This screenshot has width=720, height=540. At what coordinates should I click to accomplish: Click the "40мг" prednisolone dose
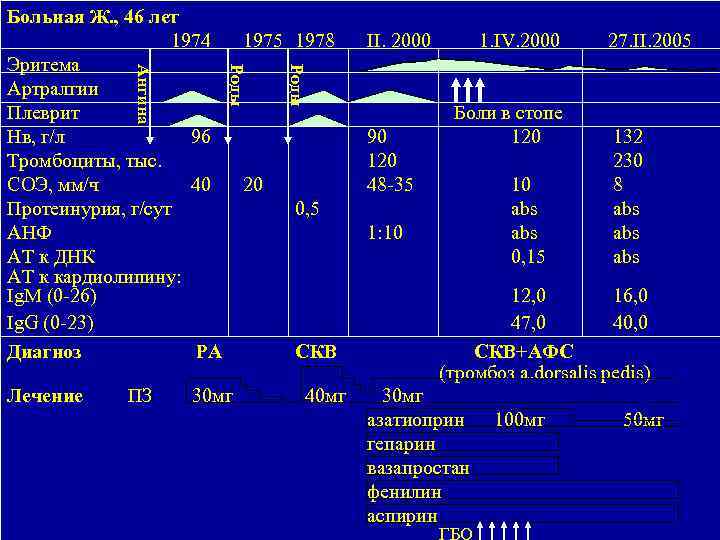pos(325,396)
